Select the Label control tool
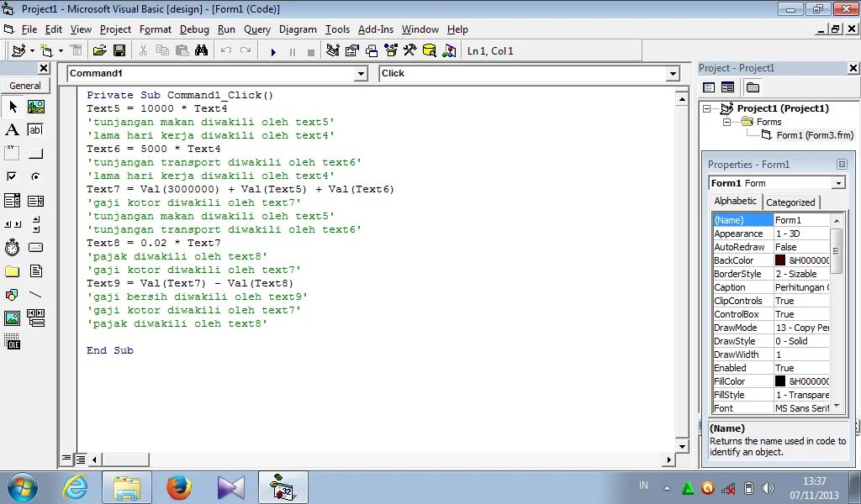The image size is (861, 504). pos(12,130)
